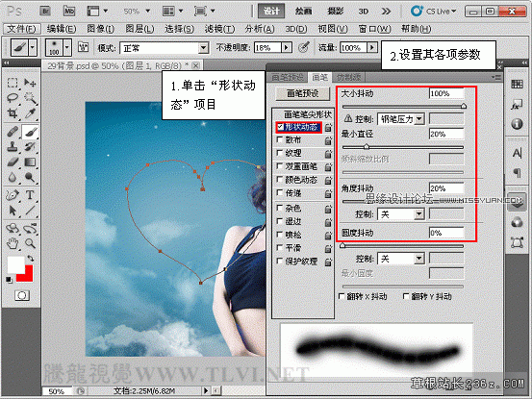The height and width of the screenshot is (399, 532).
Task: Select the Crop tool
Action: 13,113
